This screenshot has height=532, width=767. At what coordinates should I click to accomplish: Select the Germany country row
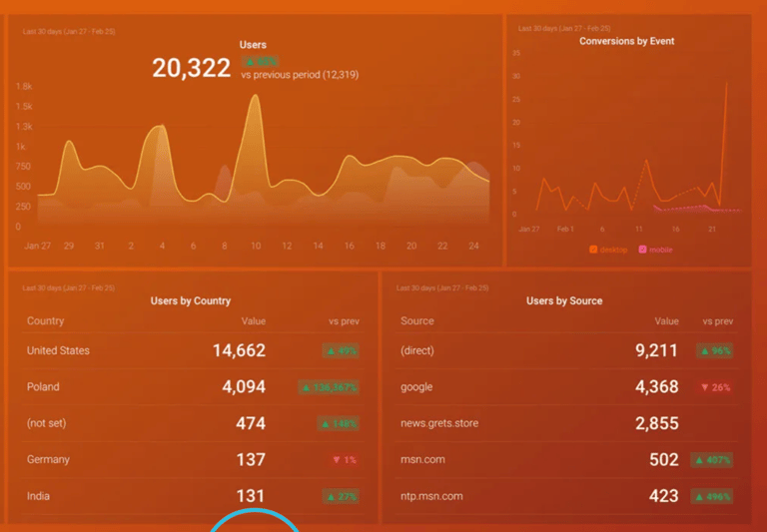(x=193, y=459)
